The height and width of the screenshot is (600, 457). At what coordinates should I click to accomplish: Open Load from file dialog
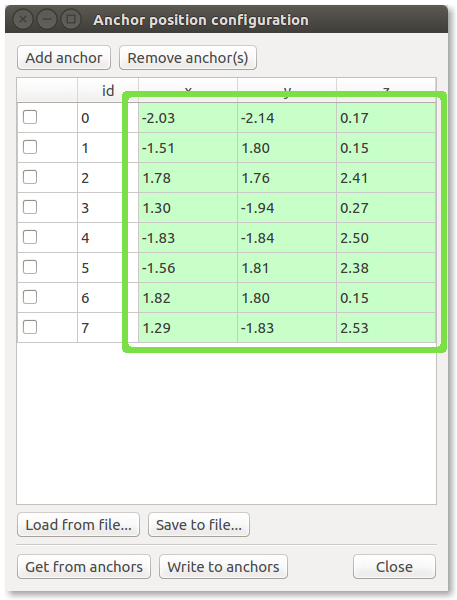click(x=78, y=525)
